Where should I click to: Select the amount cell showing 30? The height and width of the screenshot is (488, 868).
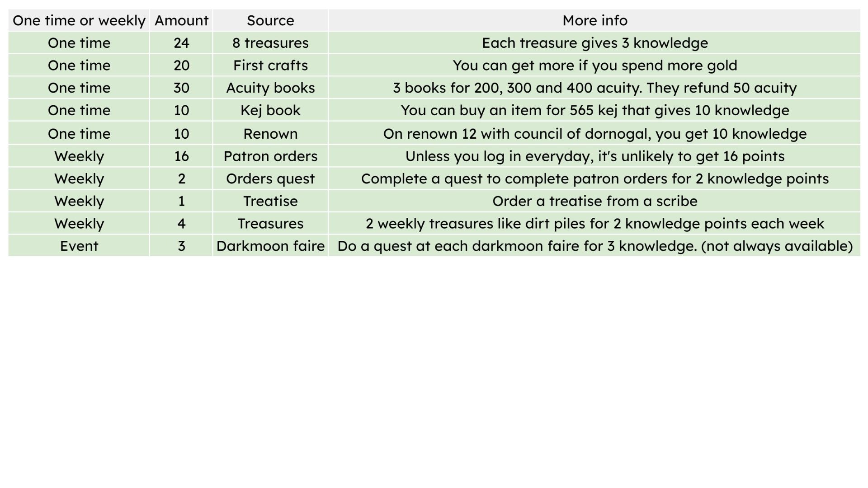coord(181,88)
